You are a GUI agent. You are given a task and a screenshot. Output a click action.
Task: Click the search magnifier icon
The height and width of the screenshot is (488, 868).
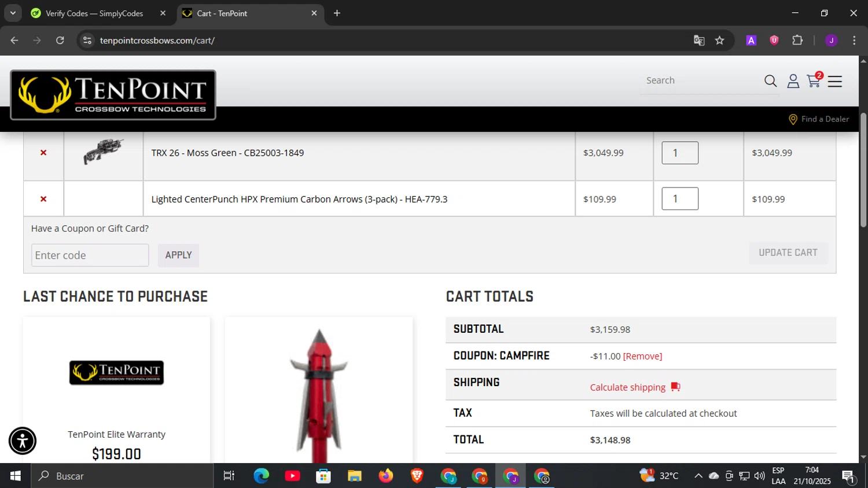click(770, 81)
